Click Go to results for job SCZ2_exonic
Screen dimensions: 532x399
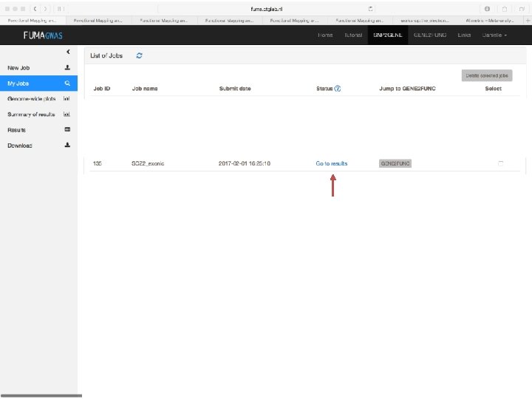click(x=332, y=163)
